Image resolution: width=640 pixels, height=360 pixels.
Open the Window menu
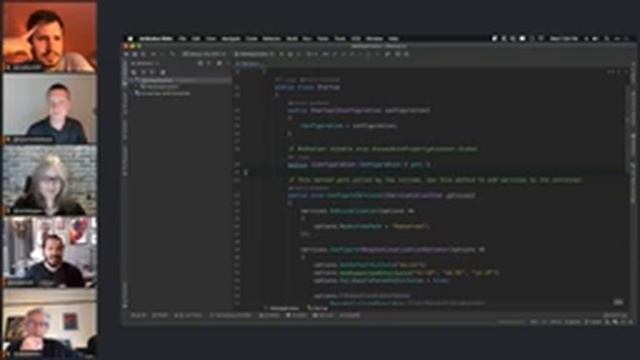tap(374, 38)
